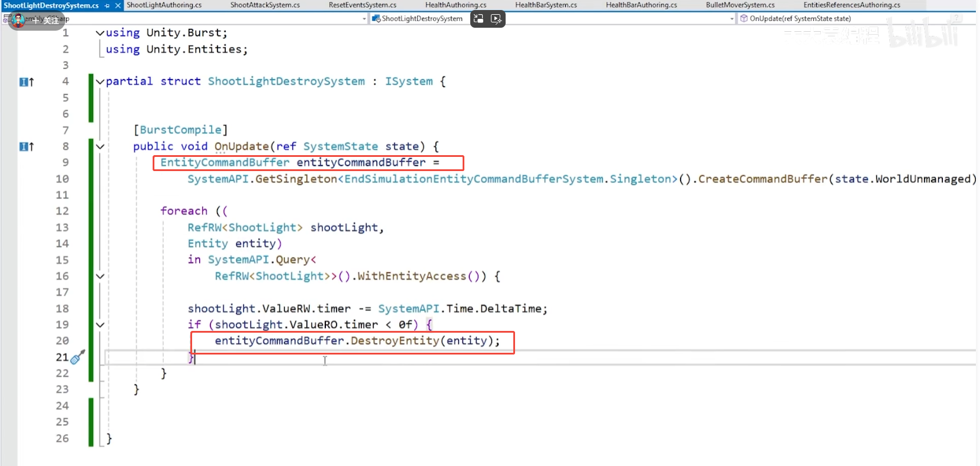The width and height of the screenshot is (980, 466).
Task: Click 'Unity.Burst' on line 1
Action: pyautogui.click(x=184, y=33)
